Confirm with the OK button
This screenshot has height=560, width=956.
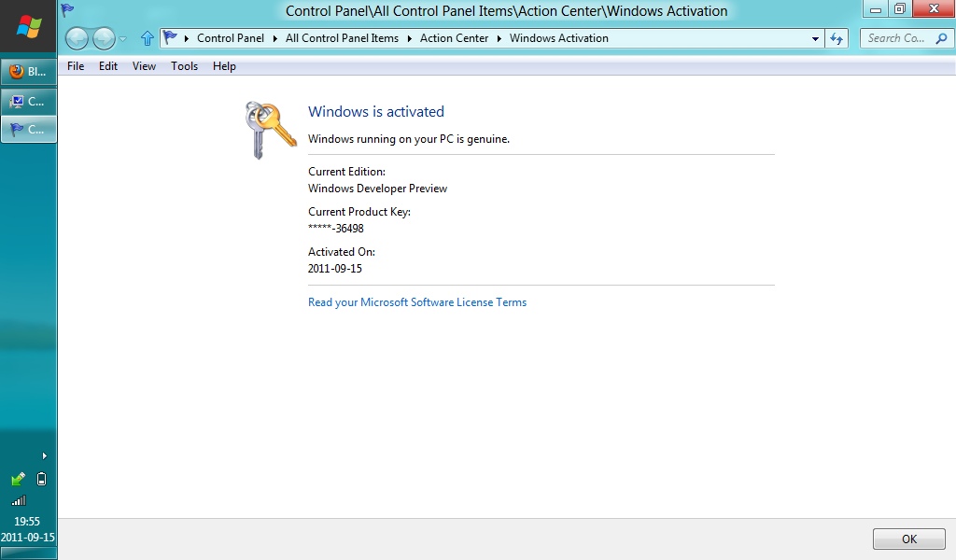909,539
